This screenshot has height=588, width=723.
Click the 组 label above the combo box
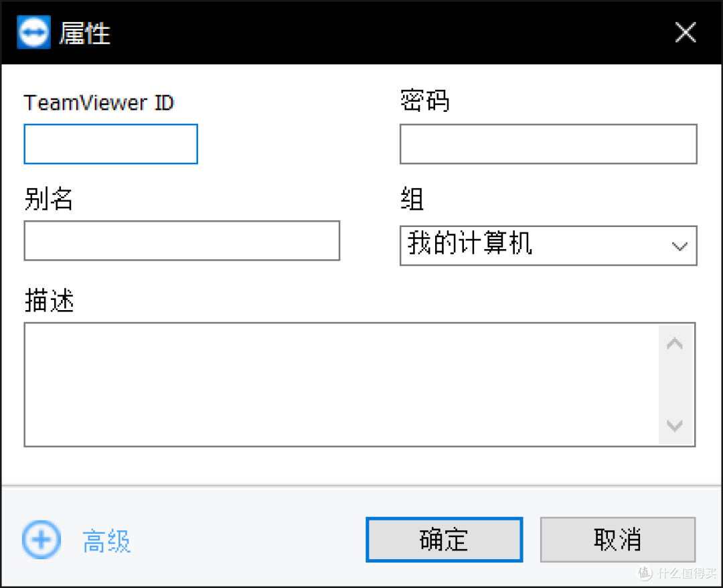click(x=411, y=200)
